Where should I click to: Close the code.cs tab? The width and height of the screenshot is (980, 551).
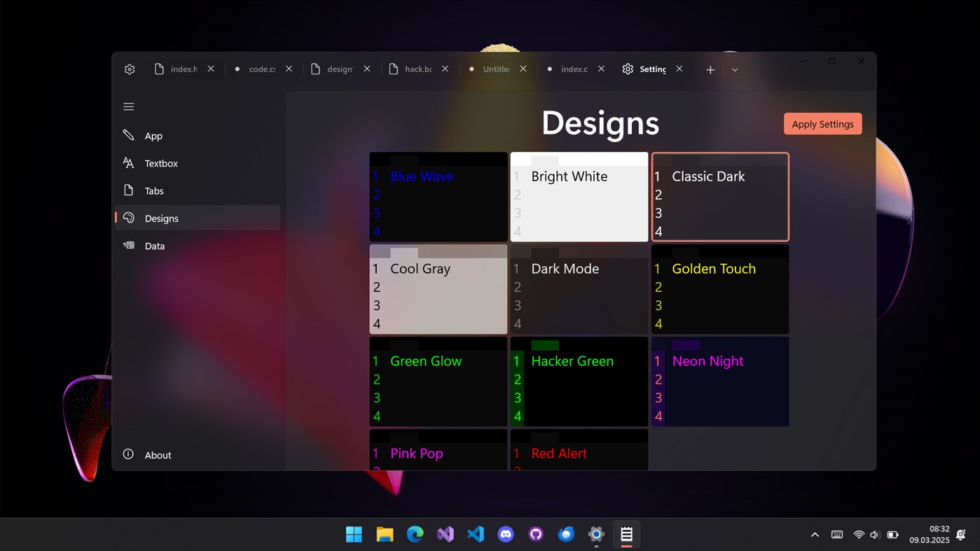pos(289,69)
